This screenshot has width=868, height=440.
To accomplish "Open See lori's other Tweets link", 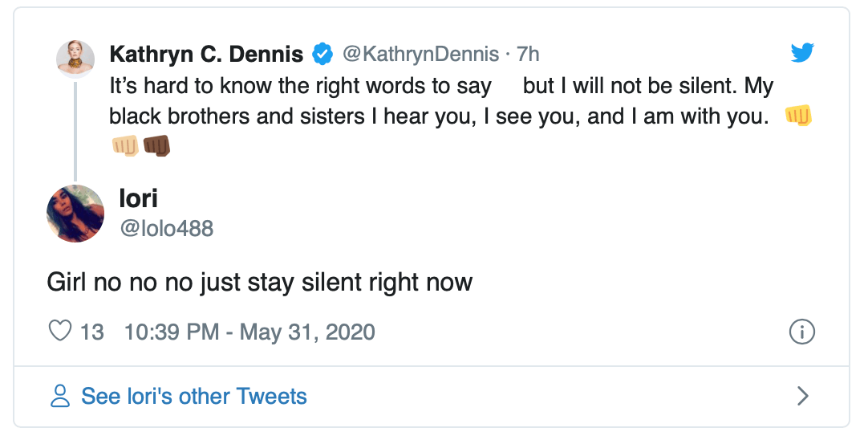I will tap(194, 396).
